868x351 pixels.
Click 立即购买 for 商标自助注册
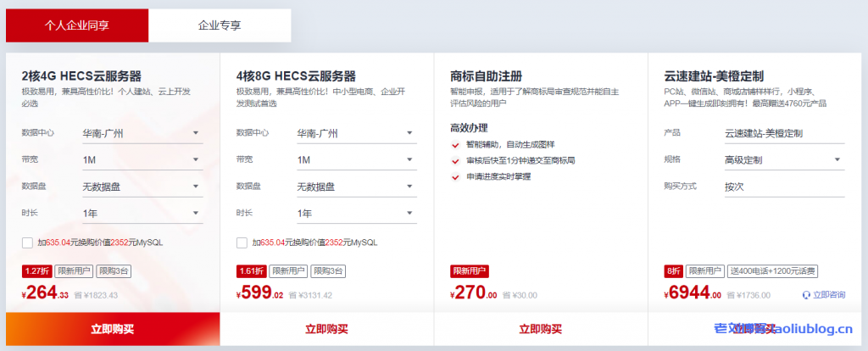(x=541, y=329)
